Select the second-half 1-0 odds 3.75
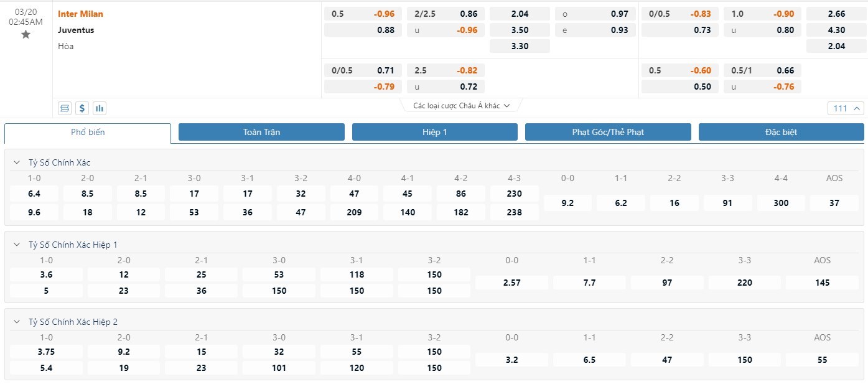Image resolution: width=868 pixels, height=384 pixels. (x=46, y=352)
